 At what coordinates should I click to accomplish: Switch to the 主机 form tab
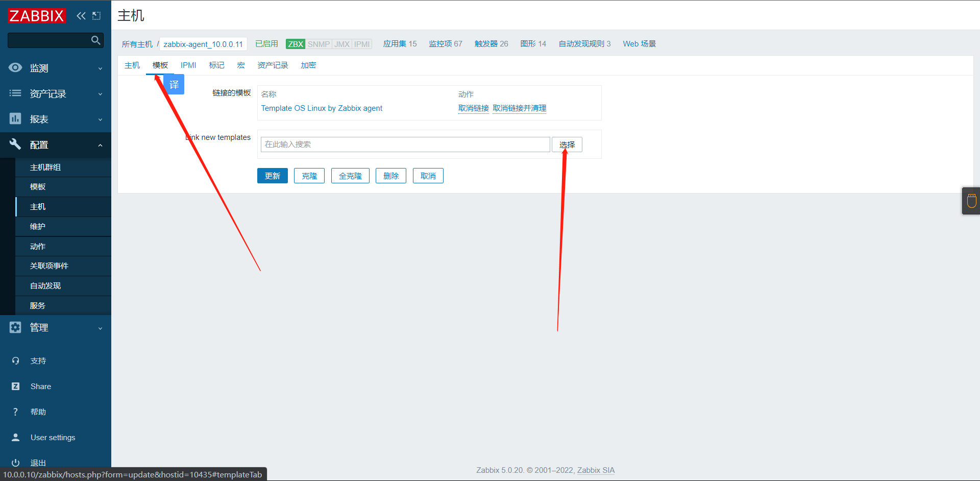(x=132, y=65)
